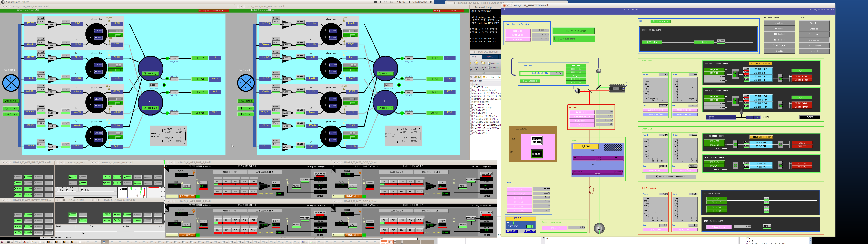Select the Cross radio button
The height and width of the screenshot is (244, 868).
point(58,190)
